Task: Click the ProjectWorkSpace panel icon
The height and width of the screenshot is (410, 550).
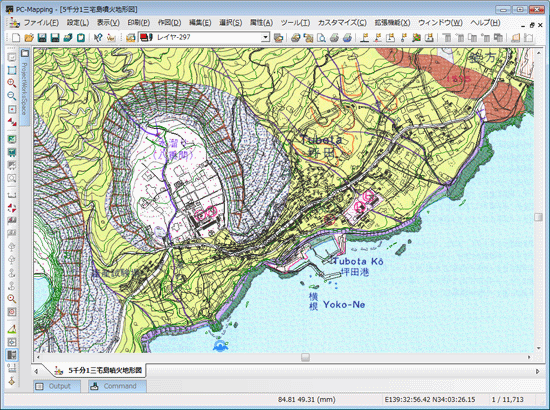Action: (x=25, y=53)
